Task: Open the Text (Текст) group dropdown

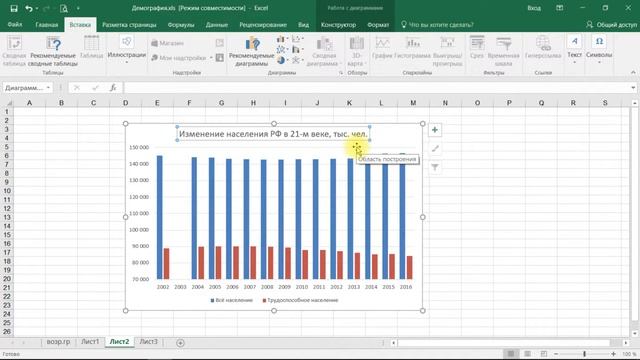Action: pos(574,50)
